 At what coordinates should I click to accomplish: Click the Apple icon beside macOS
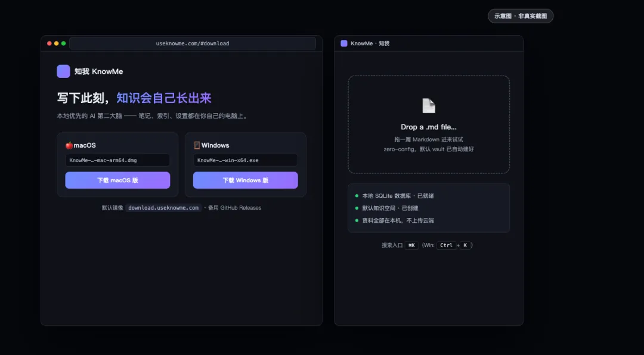(69, 145)
